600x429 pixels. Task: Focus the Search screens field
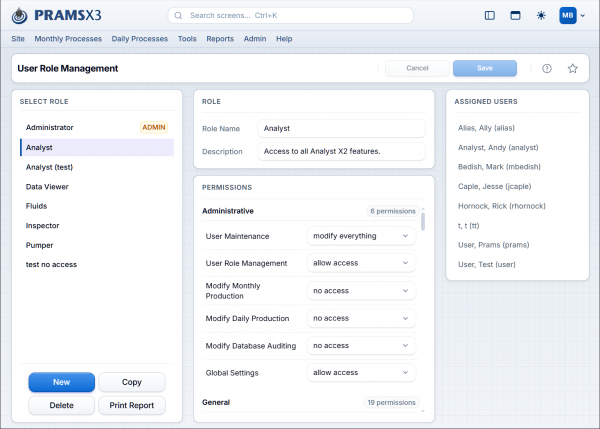[290, 16]
